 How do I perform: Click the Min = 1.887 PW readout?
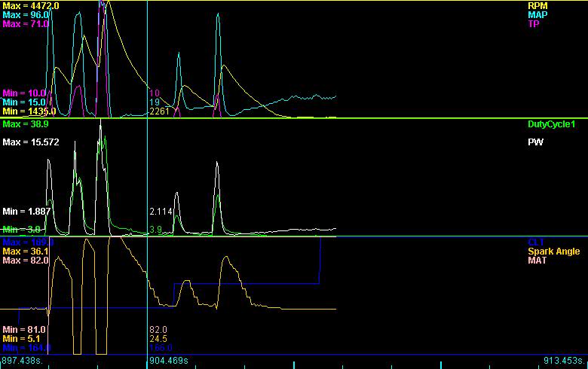tap(26, 212)
